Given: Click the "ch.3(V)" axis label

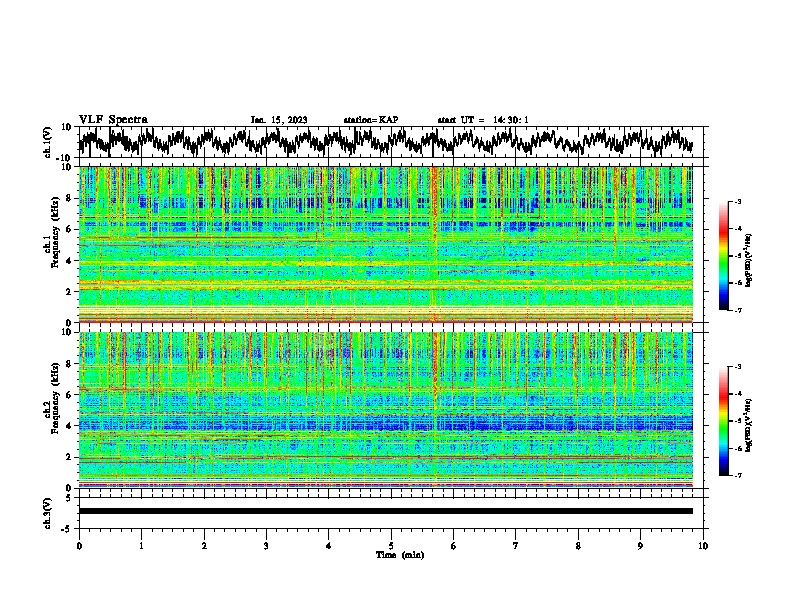Looking at the screenshot, I should coord(49,513).
